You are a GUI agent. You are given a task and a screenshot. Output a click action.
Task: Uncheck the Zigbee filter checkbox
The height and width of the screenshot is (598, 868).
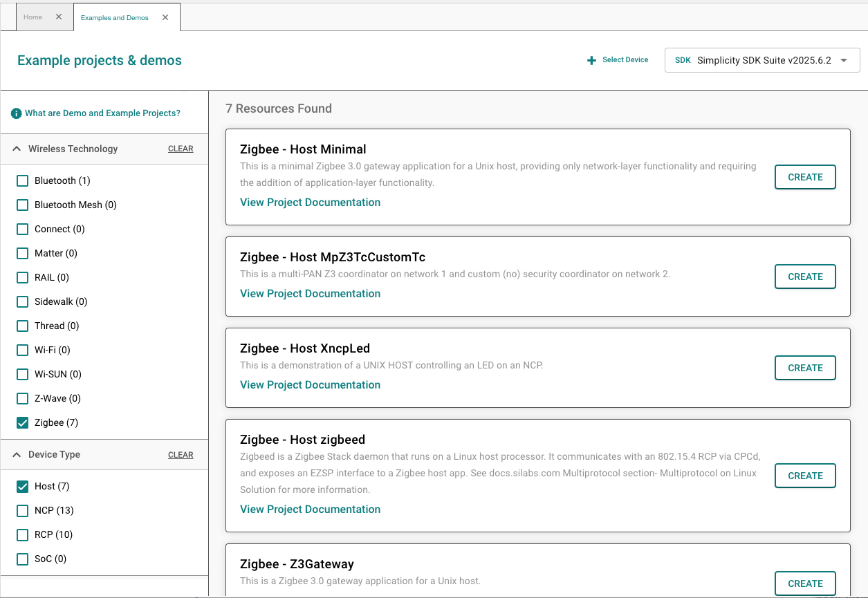(x=23, y=423)
